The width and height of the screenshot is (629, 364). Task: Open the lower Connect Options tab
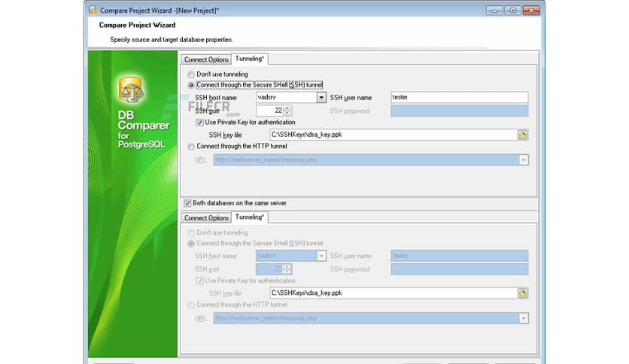coord(206,217)
